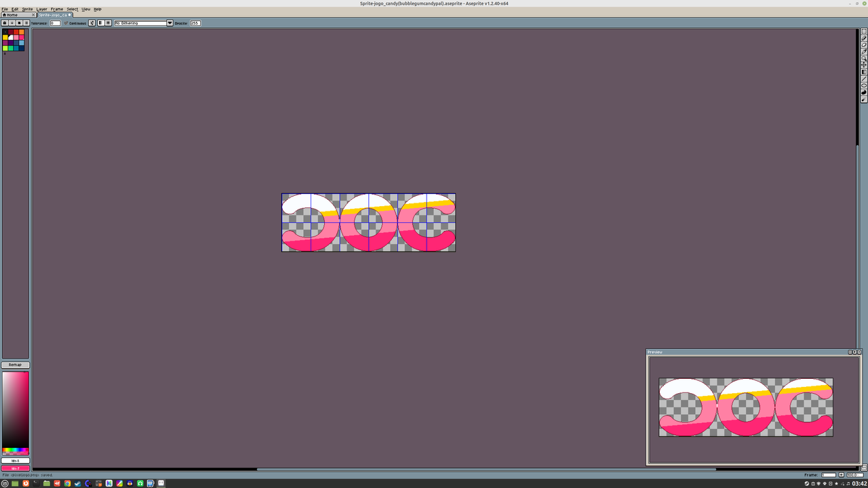
Task: Select the Eyedropper tool
Action: [864, 52]
